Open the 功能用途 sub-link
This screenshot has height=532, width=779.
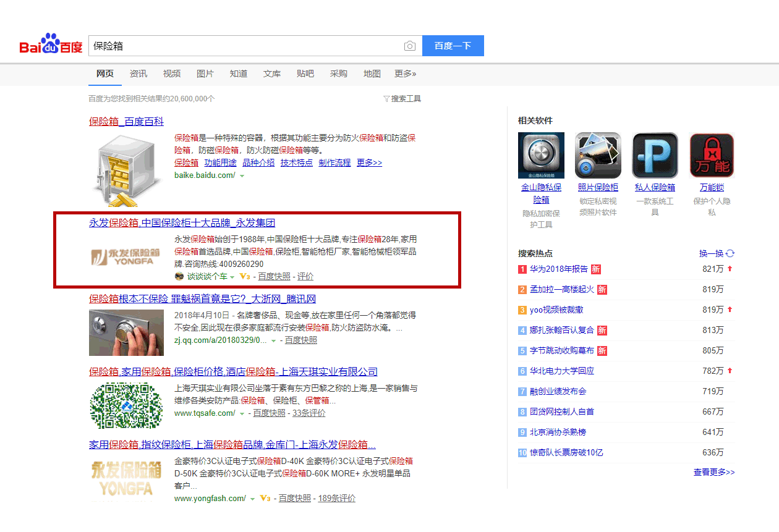(x=221, y=163)
